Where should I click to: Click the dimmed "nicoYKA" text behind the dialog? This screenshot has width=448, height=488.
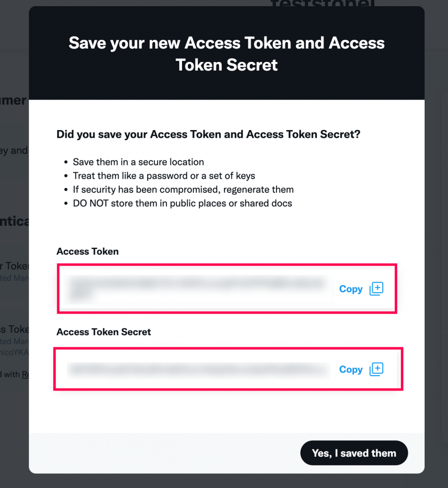tap(14, 352)
